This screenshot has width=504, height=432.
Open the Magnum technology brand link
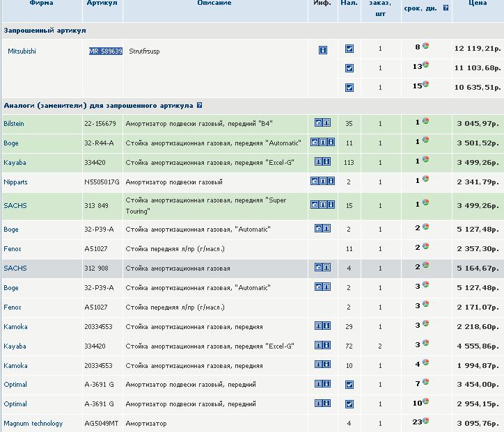click(33, 424)
